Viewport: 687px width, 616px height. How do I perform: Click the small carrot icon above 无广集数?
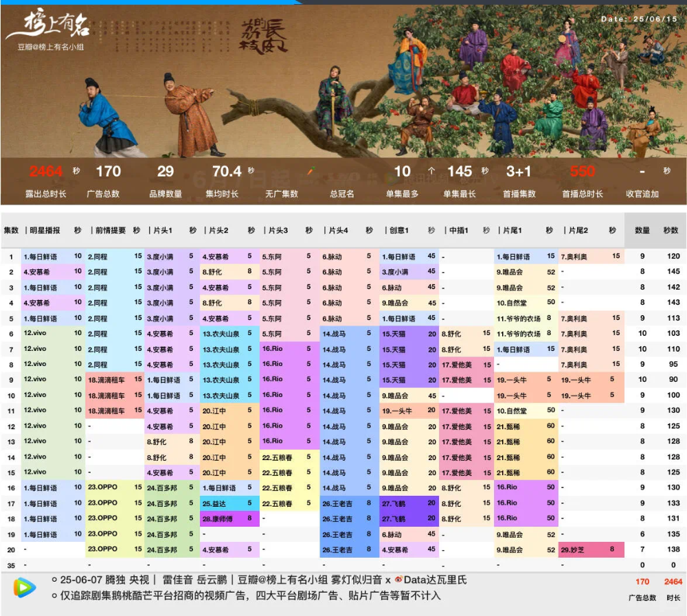point(311,170)
